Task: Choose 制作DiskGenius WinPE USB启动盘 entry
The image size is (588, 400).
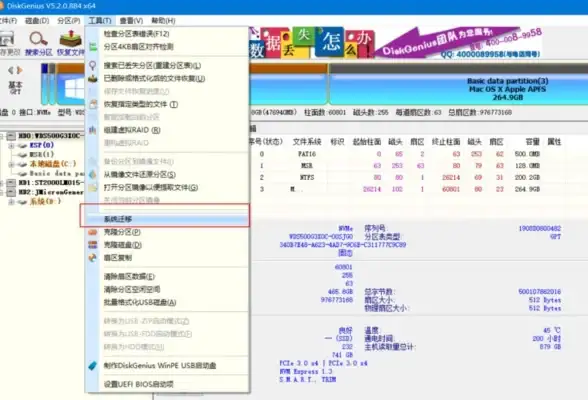Action: coord(167,366)
